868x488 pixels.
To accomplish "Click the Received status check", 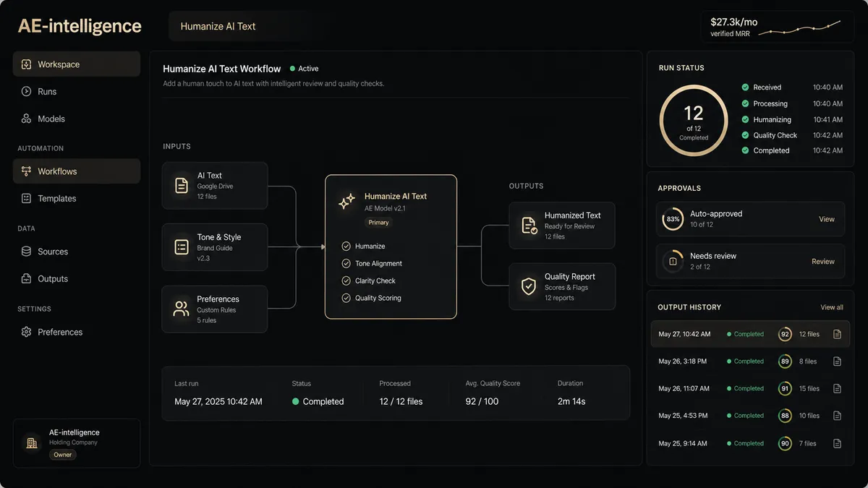I will click(x=745, y=87).
